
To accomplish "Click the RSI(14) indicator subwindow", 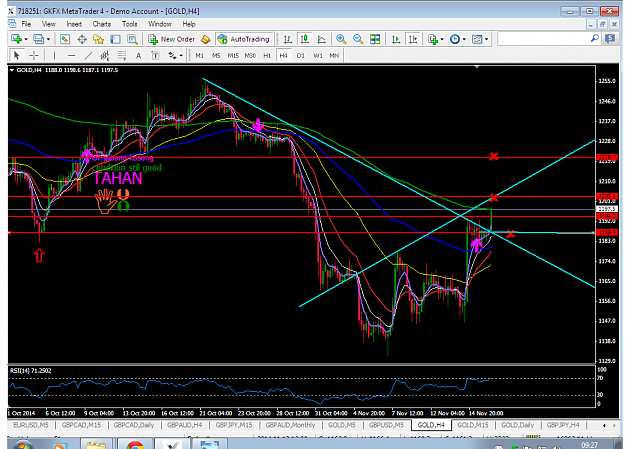I will click(301, 386).
